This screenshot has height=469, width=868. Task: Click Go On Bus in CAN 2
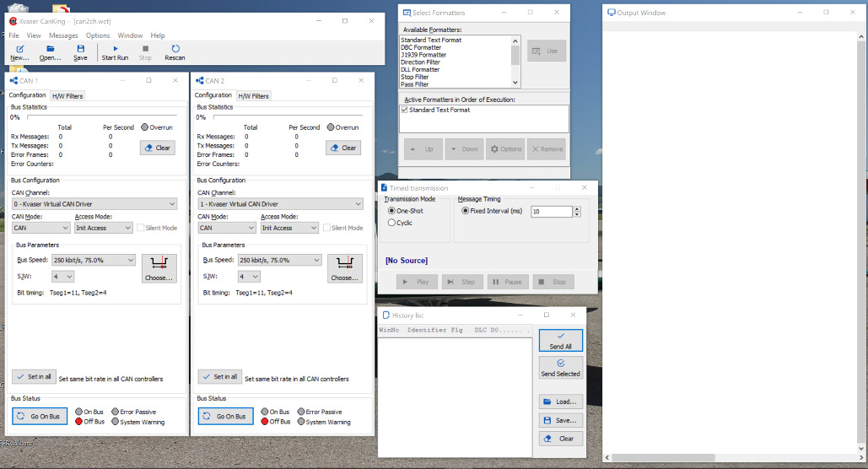pos(226,417)
